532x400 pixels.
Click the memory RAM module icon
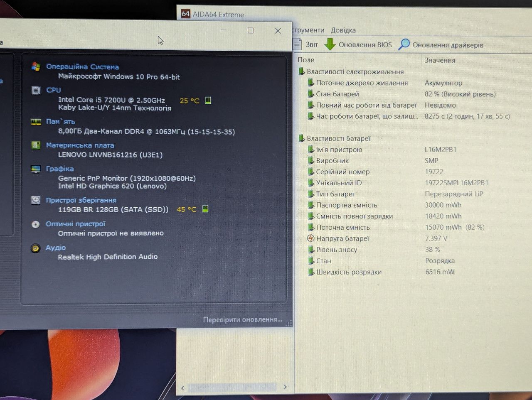[36, 122]
